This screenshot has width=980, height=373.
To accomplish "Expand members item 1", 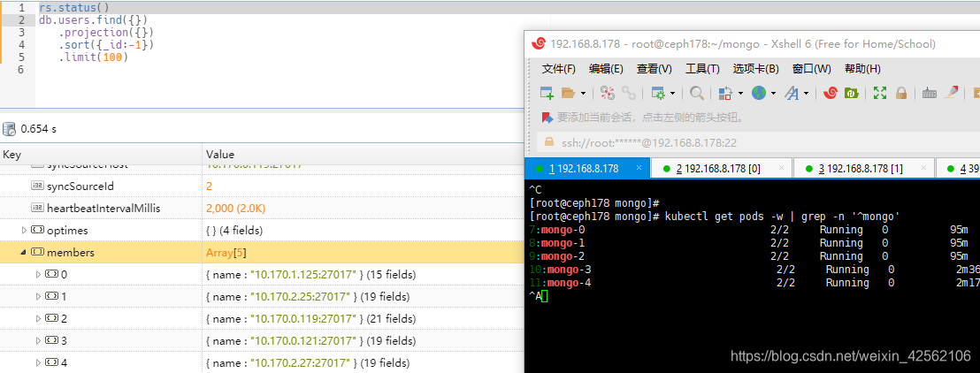I will tap(38, 296).
